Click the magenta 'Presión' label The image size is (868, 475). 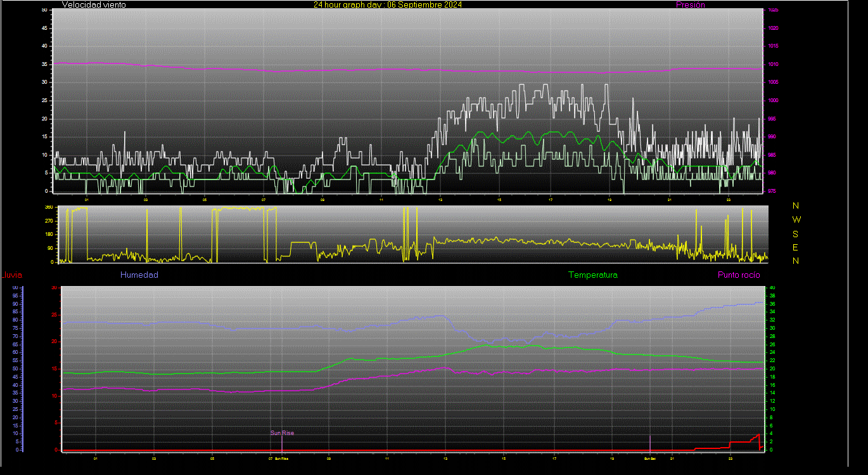[691, 4]
